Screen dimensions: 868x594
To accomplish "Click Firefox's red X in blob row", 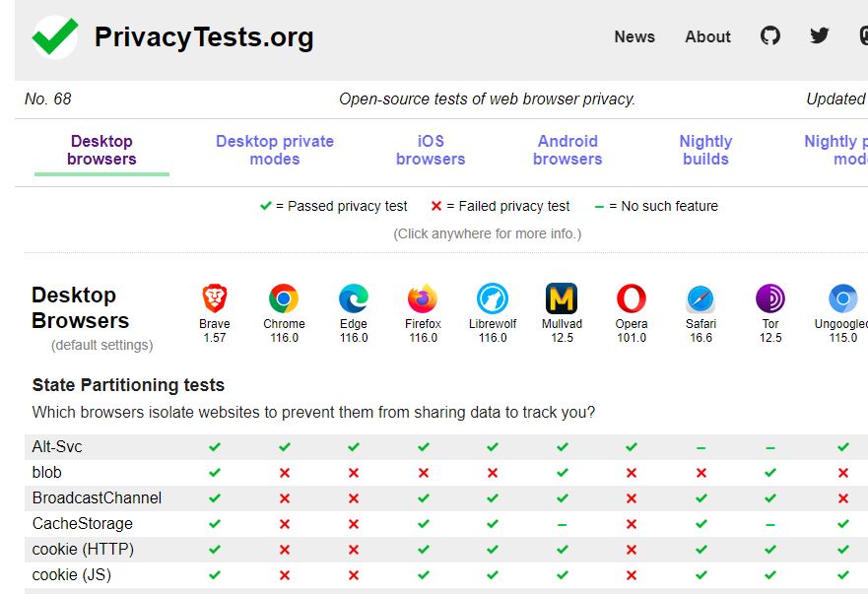I will point(424,473).
